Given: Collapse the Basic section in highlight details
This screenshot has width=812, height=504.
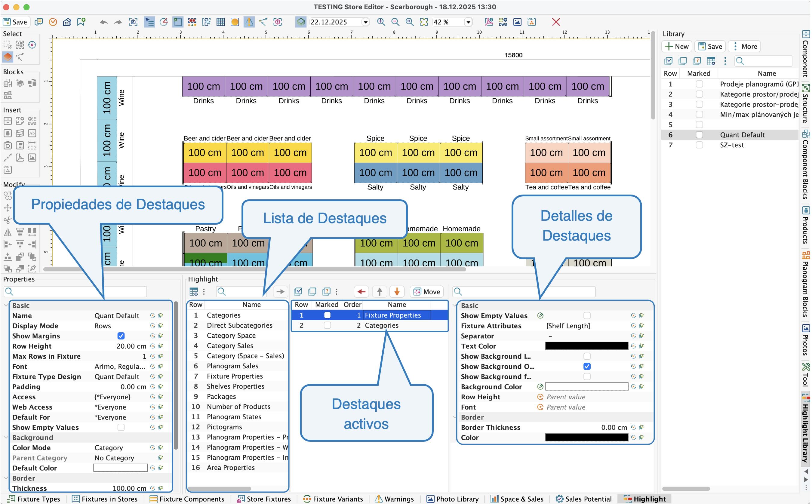Looking at the screenshot, I should tap(455, 305).
